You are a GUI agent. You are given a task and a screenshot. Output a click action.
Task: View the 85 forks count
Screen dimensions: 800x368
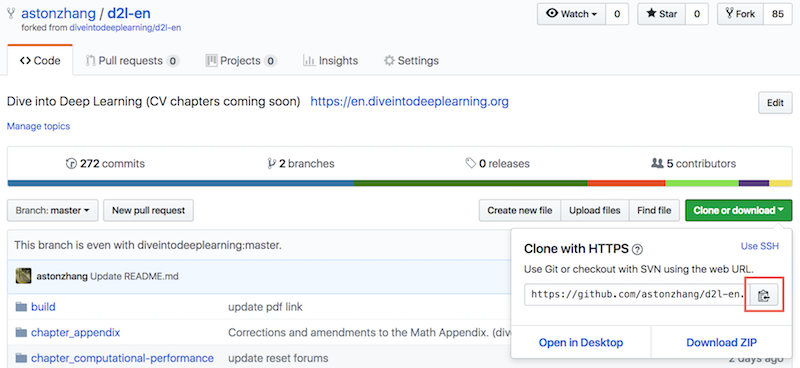(x=778, y=14)
